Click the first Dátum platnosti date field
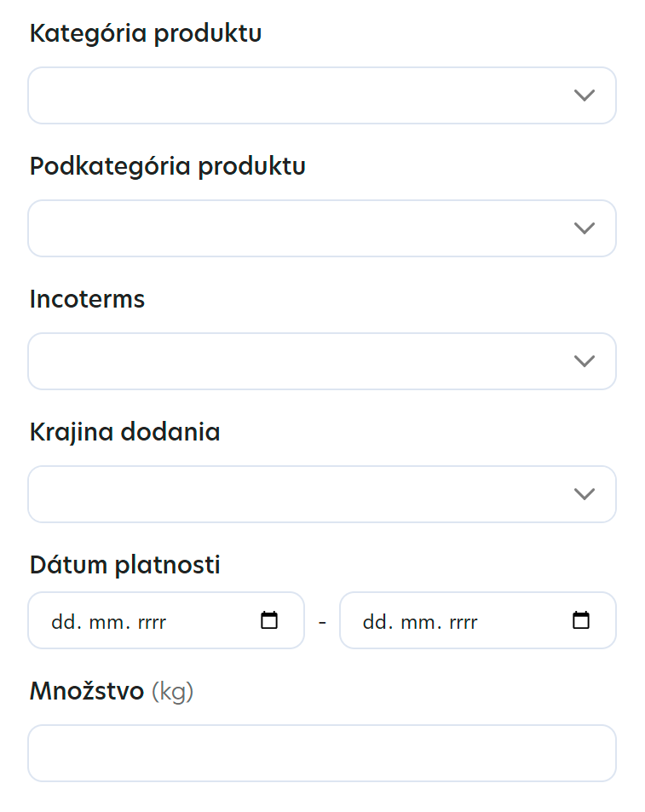Viewport: 645px width, 812px height. 153,620
